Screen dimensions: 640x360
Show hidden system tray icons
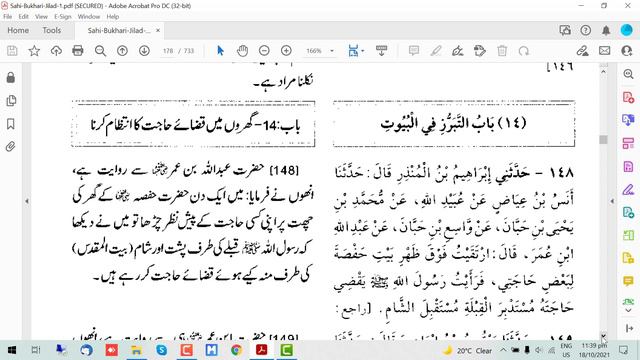coord(503,350)
